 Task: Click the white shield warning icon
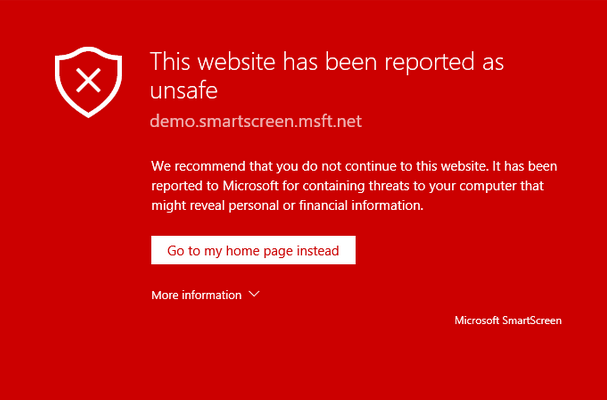coord(88,82)
